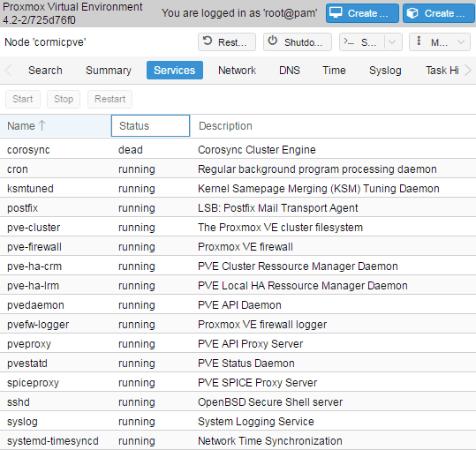Go to the Summary tab
Viewport: 476px width, 450px height.
109,71
